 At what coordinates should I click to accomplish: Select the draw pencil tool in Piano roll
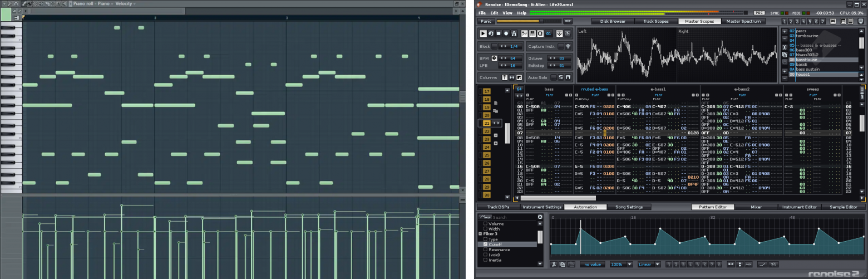point(23,4)
